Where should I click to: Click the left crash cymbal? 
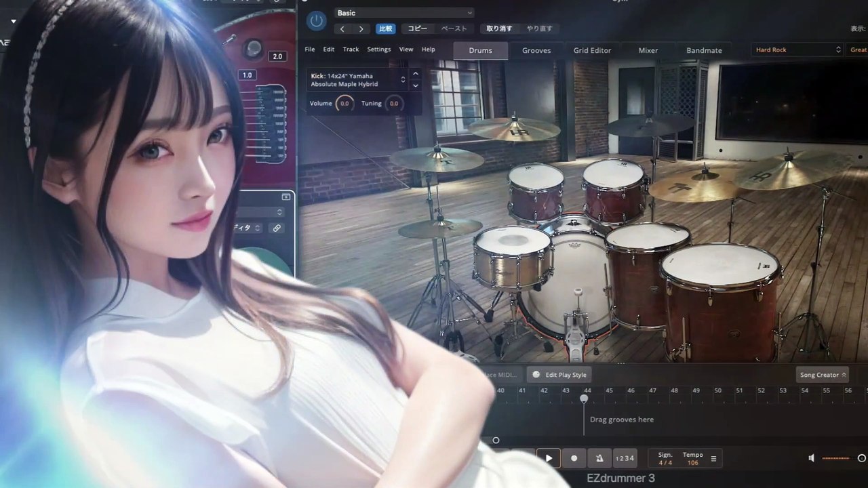tap(436, 158)
